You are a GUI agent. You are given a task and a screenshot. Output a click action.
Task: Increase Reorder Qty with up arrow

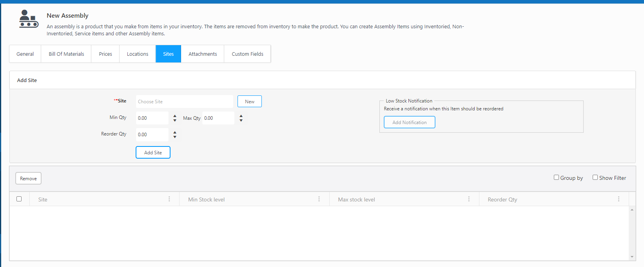(175, 132)
